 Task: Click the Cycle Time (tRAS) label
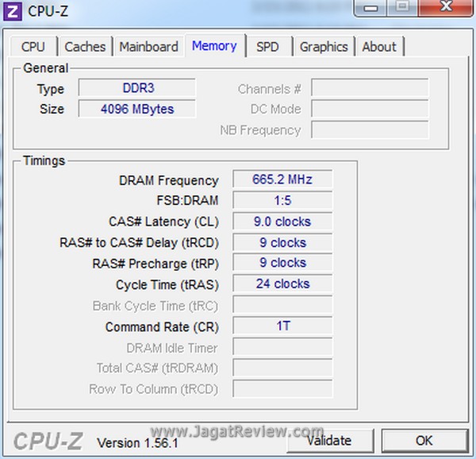pyautogui.click(x=167, y=285)
